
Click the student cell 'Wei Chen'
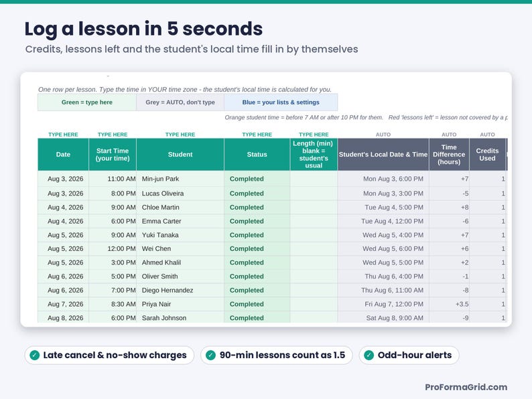[x=180, y=248]
